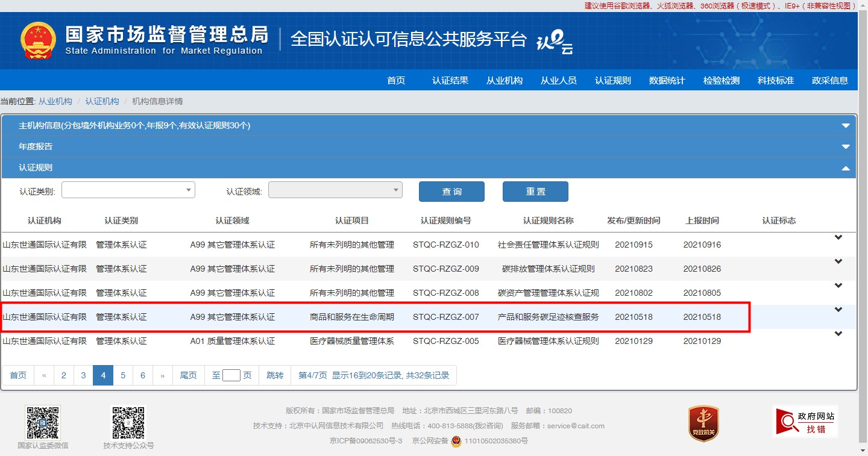Click the page number input field
Image resolution: width=868 pixels, height=456 pixels.
pos(231,375)
